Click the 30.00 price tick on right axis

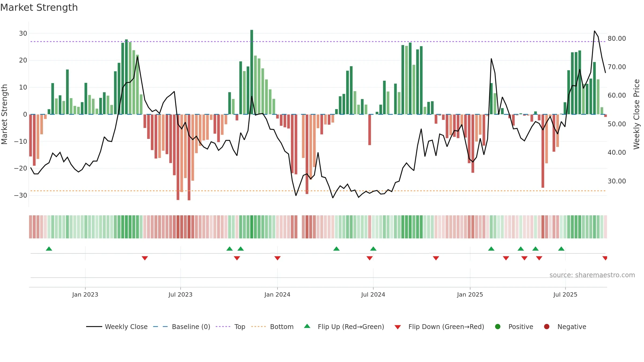coord(617,181)
